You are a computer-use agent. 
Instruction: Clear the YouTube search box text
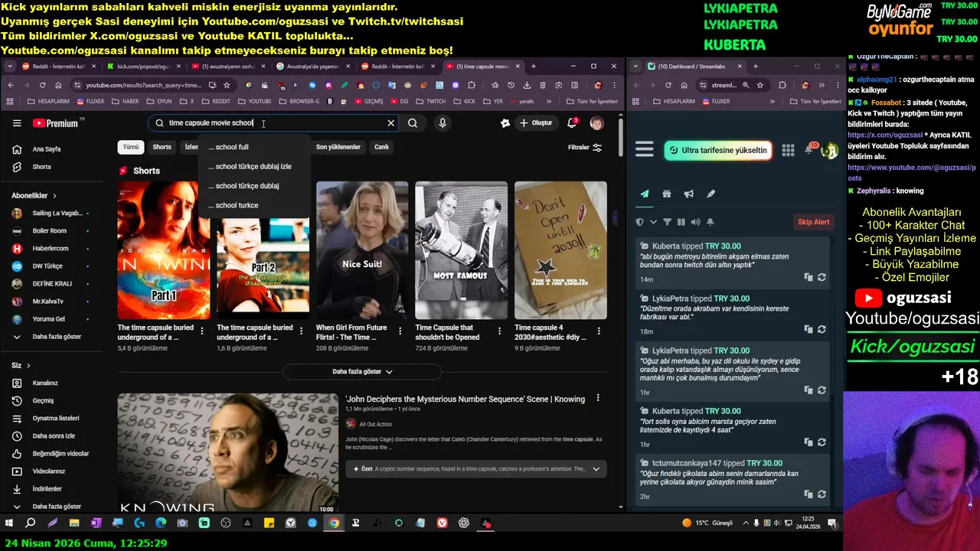coord(391,123)
